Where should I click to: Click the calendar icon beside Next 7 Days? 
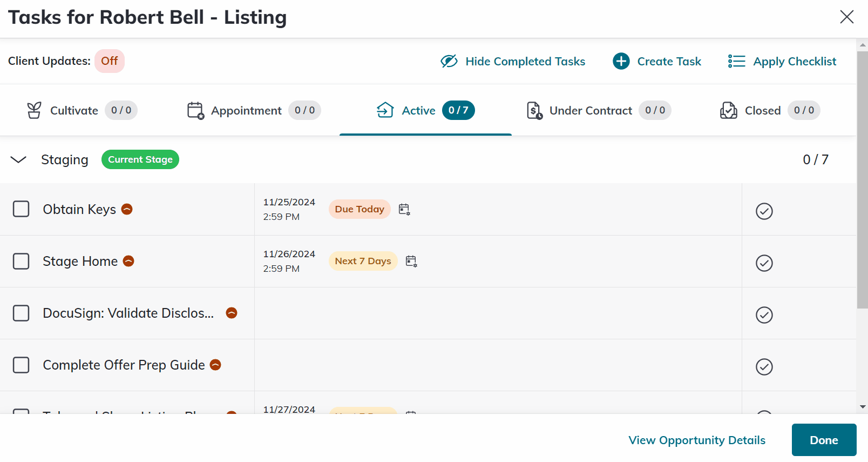coord(411,262)
